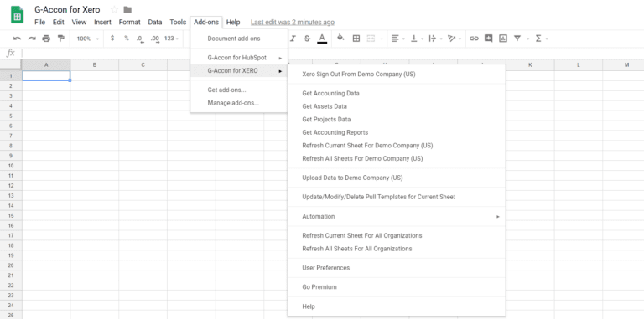Image resolution: width=644 pixels, height=319 pixels.
Task: Open the fill color bucket
Action: 340,39
